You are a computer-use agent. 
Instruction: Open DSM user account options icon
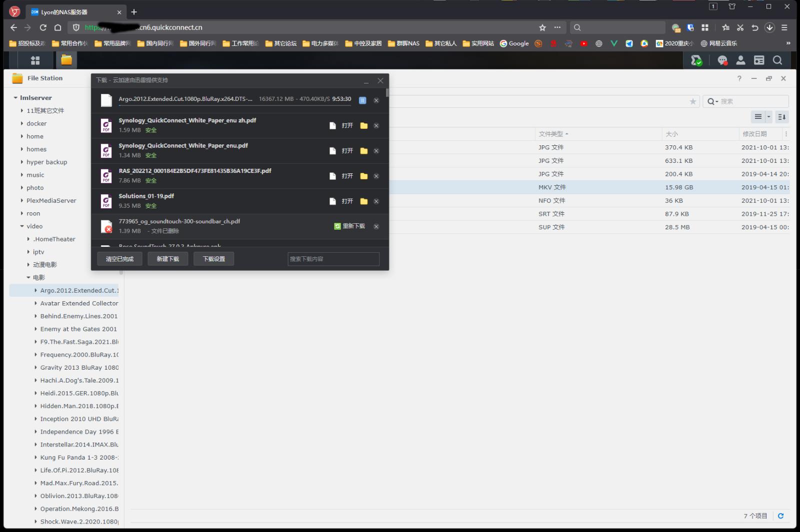pos(740,60)
